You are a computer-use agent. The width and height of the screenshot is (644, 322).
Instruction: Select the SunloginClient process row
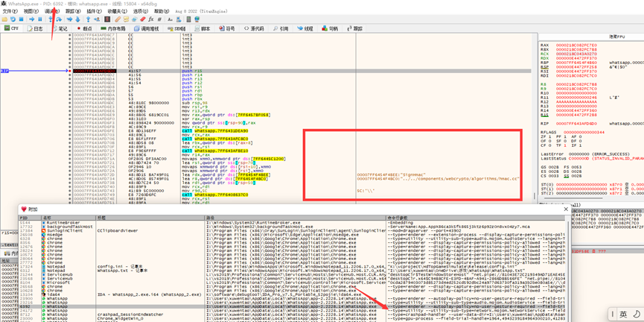tap(293, 231)
